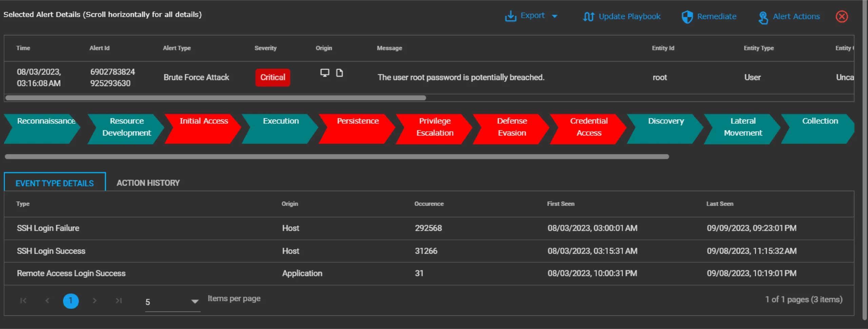868x329 pixels.
Task: Click the Type column header
Action: pyautogui.click(x=23, y=204)
